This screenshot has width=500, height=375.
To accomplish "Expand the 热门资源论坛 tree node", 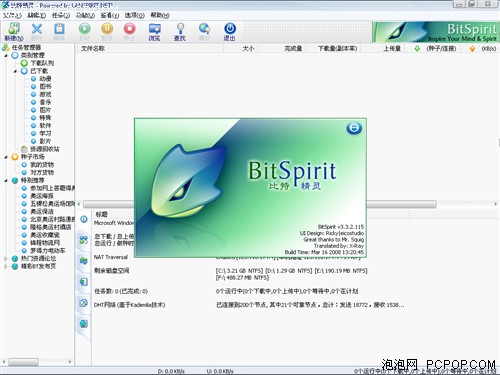I will coord(6,259).
